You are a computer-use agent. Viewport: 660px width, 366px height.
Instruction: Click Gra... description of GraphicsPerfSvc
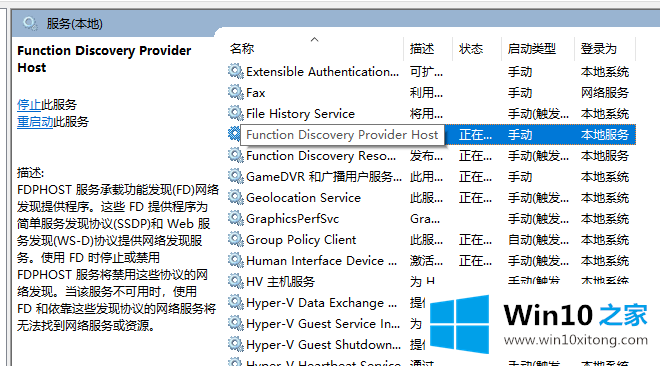(x=425, y=219)
